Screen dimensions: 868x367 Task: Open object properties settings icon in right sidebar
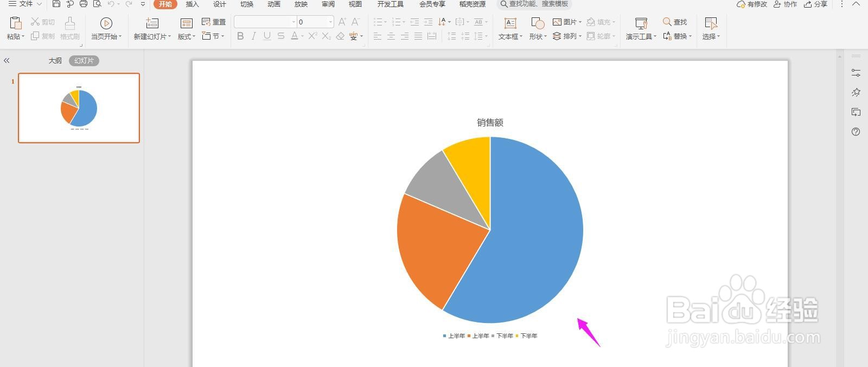856,73
